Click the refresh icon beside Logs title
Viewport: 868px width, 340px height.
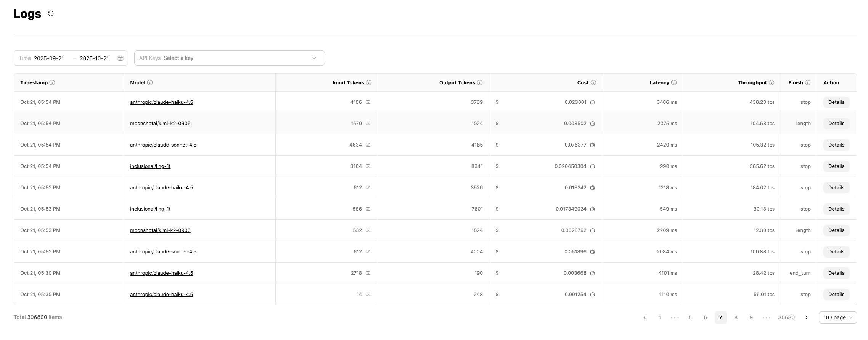pos(51,14)
